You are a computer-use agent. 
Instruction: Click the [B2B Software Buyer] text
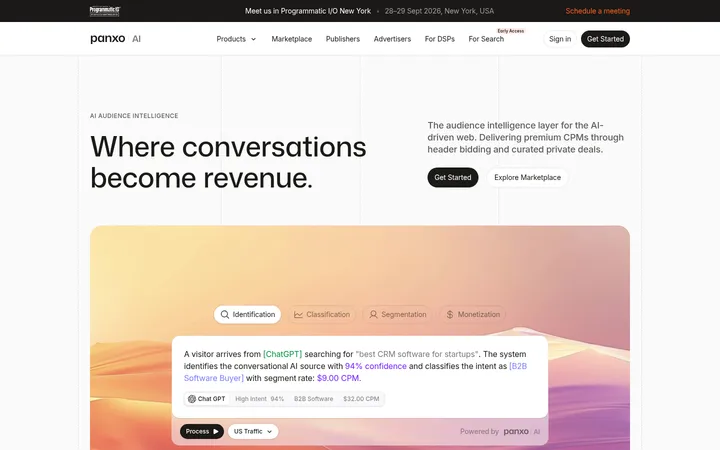(355, 372)
